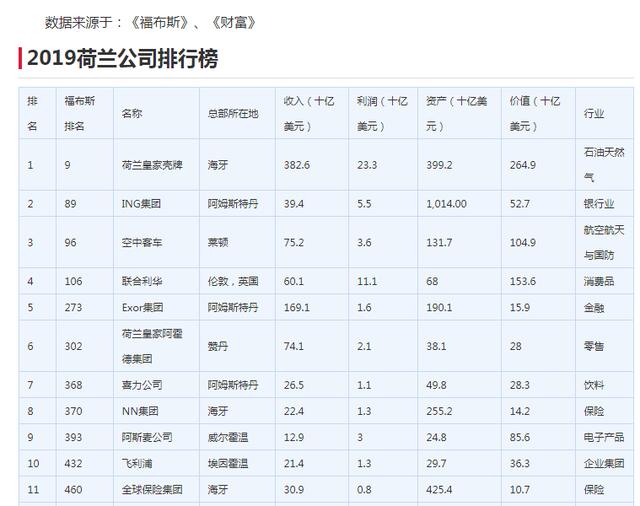Select the 联合利华 name cell
Viewport: 640px width, 506px height.
[x=140, y=282]
